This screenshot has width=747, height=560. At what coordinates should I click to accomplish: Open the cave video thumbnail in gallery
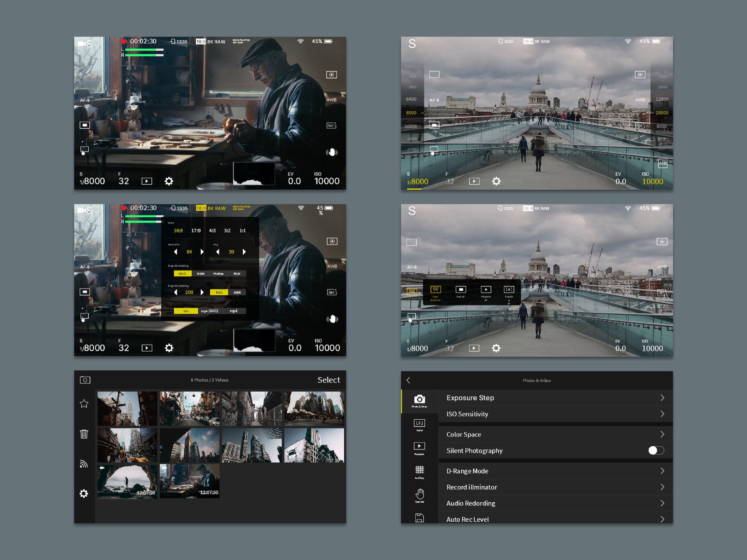pos(127,481)
